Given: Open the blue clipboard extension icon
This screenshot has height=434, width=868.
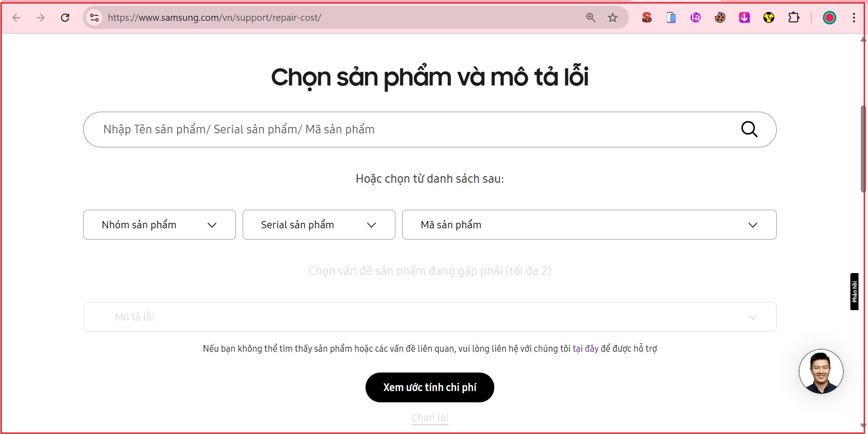Looking at the screenshot, I should 671,18.
